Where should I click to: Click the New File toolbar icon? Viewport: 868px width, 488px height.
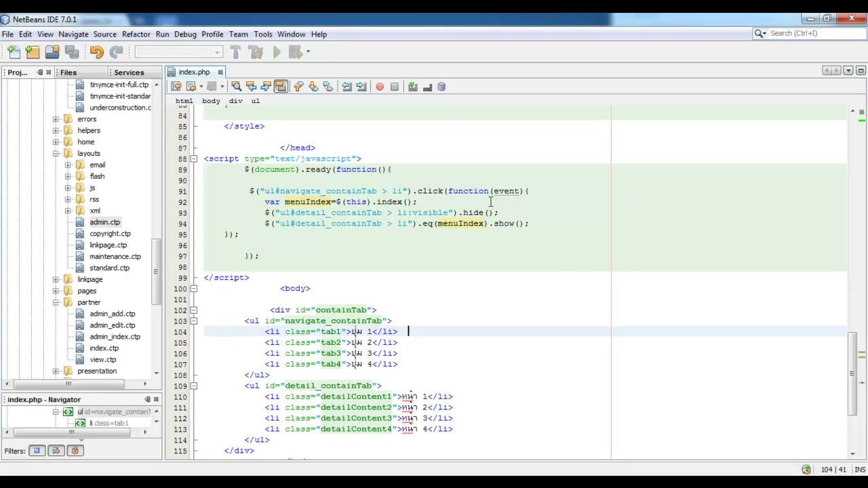(14, 52)
